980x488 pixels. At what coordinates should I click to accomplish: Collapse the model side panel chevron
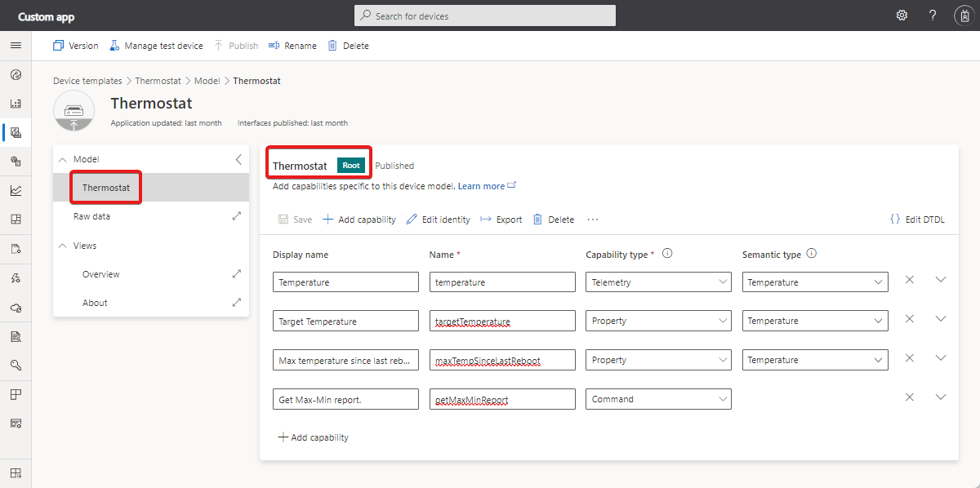point(238,160)
